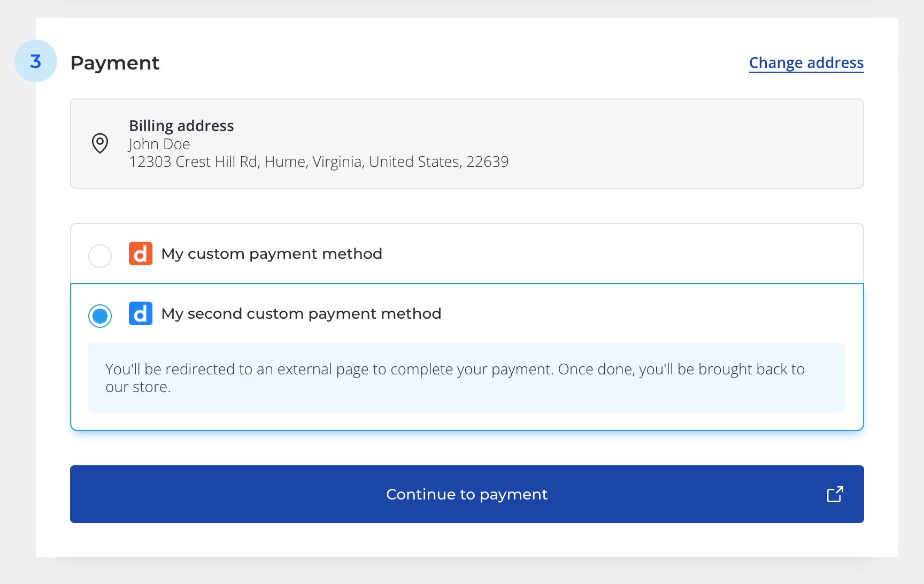Click the icon next to My second custom payment method
The height and width of the screenshot is (584, 924).
coord(140,314)
